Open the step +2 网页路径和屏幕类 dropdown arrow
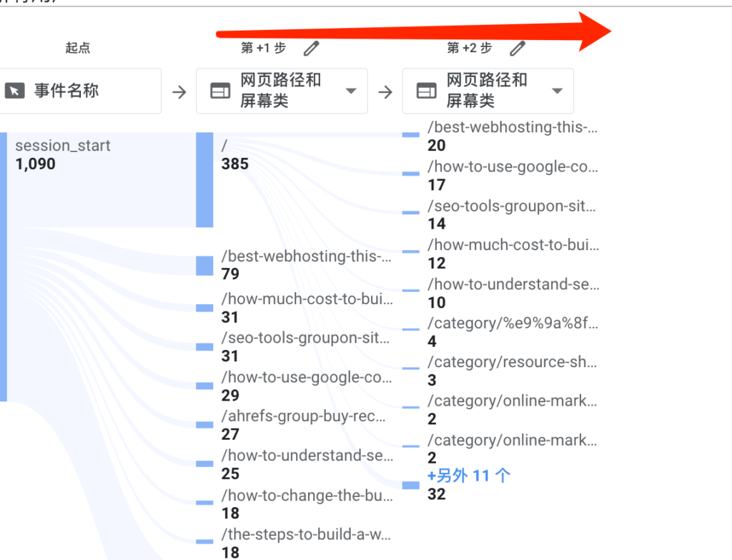 click(x=557, y=91)
